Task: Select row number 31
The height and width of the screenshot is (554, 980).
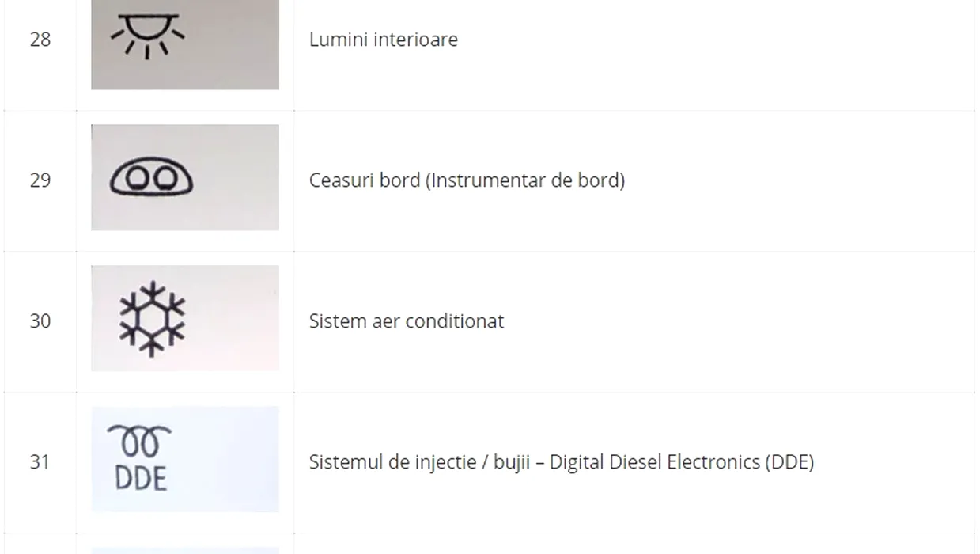Action: (x=40, y=462)
